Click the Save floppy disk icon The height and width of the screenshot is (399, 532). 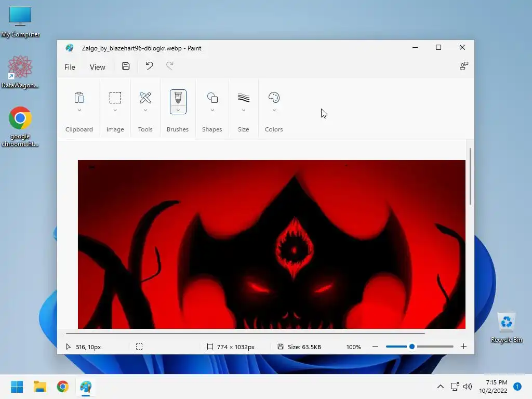[x=126, y=66]
